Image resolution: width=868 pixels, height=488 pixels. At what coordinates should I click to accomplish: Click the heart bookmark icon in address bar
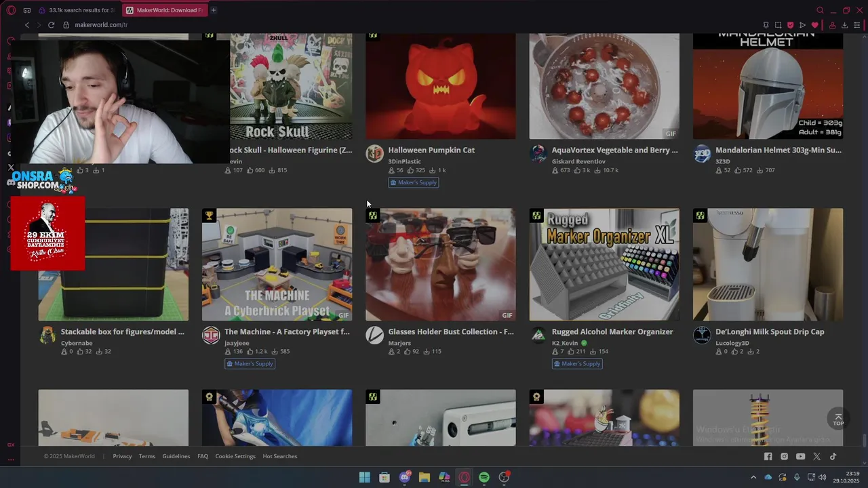point(814,25)
